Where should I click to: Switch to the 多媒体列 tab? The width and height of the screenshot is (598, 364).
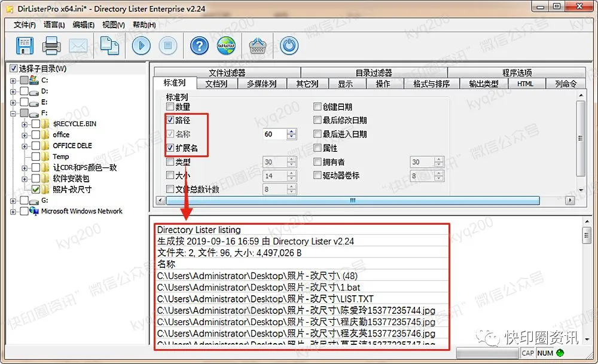tap(262, 84)
